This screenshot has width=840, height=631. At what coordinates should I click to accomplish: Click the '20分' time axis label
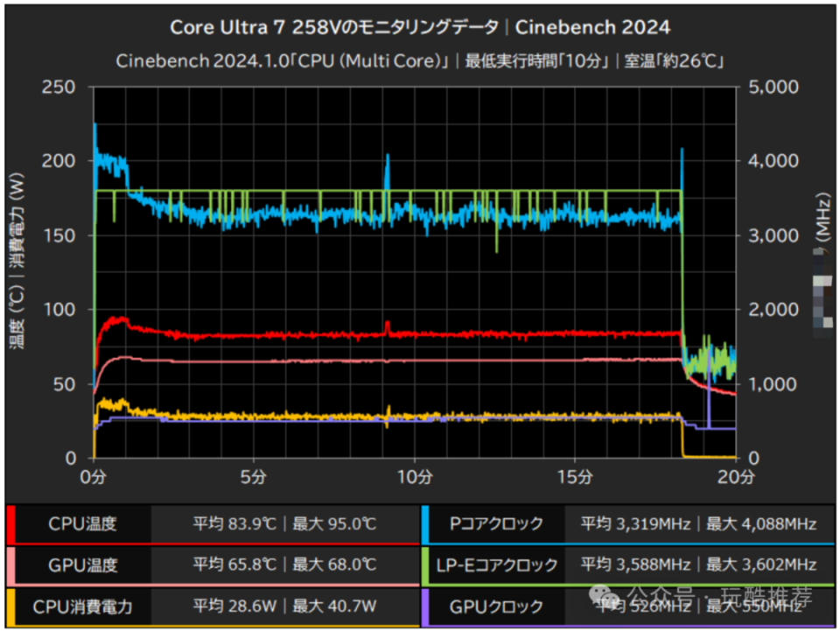(x=736, y=477)
